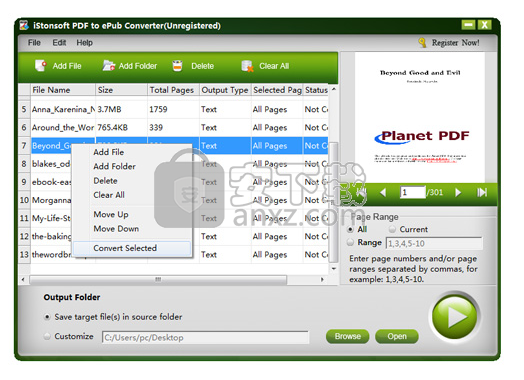Image resolution: width=524 pixels, height=380 pixels.
Task: Click the Open button
Action: point(397,336)
